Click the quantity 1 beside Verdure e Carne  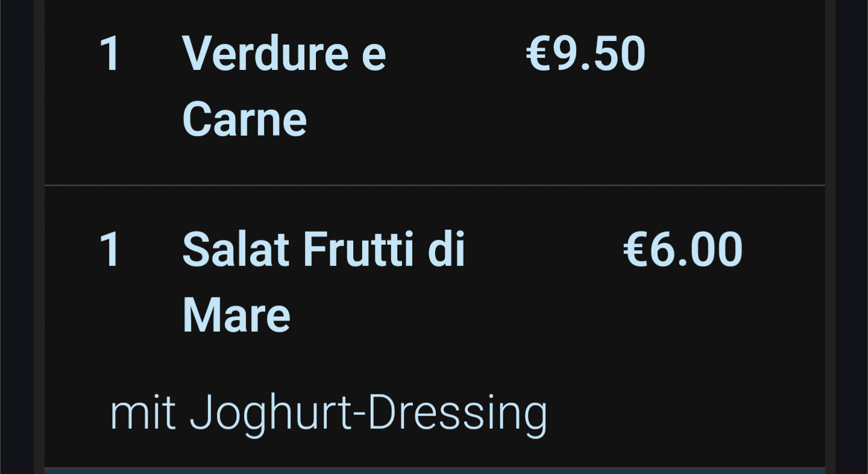point(110,54)
